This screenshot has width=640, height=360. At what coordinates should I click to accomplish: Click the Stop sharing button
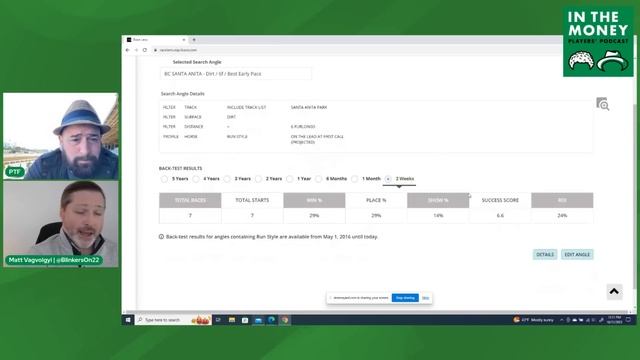pyautogui.click(x=405, y=298)
